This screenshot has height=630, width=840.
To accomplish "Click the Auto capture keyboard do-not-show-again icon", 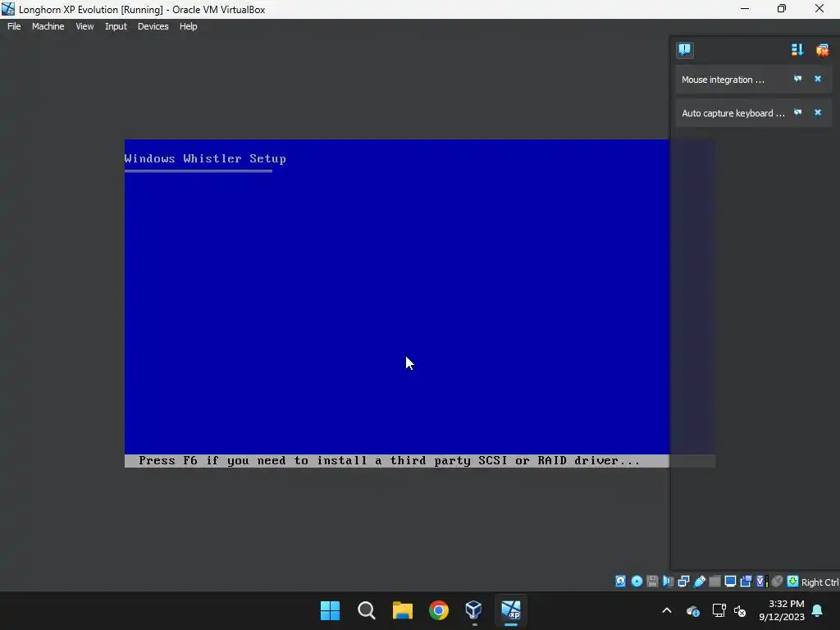I will 797,112.
